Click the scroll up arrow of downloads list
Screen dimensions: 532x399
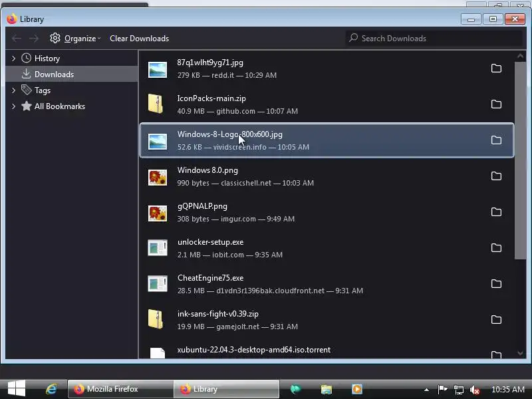[x=520, y=57]
